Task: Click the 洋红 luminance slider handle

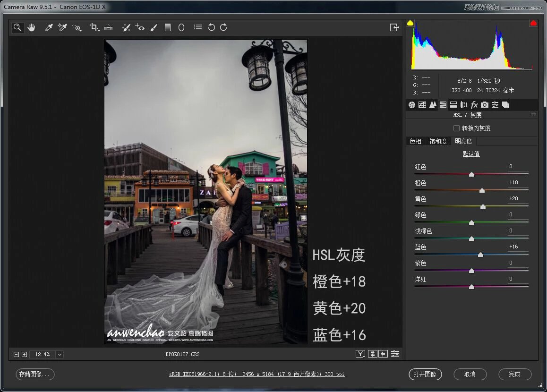Action: click(x=471, y=287)
